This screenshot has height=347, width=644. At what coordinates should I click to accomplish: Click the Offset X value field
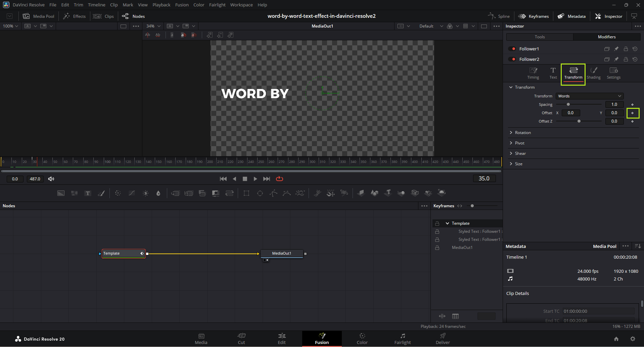click(x=570, y=113)
